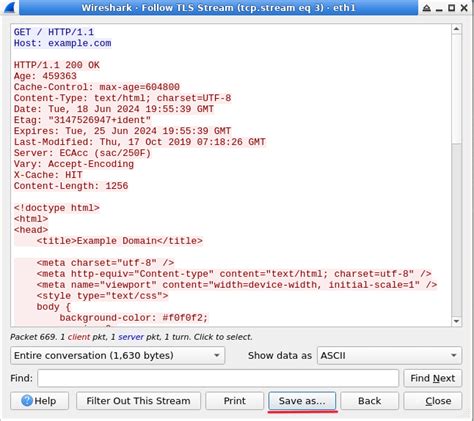Viewport: 474px width, 421px height.
Task: Click the Server: ECAcc (sac/250F) line
Action: [x=82, y=153]
